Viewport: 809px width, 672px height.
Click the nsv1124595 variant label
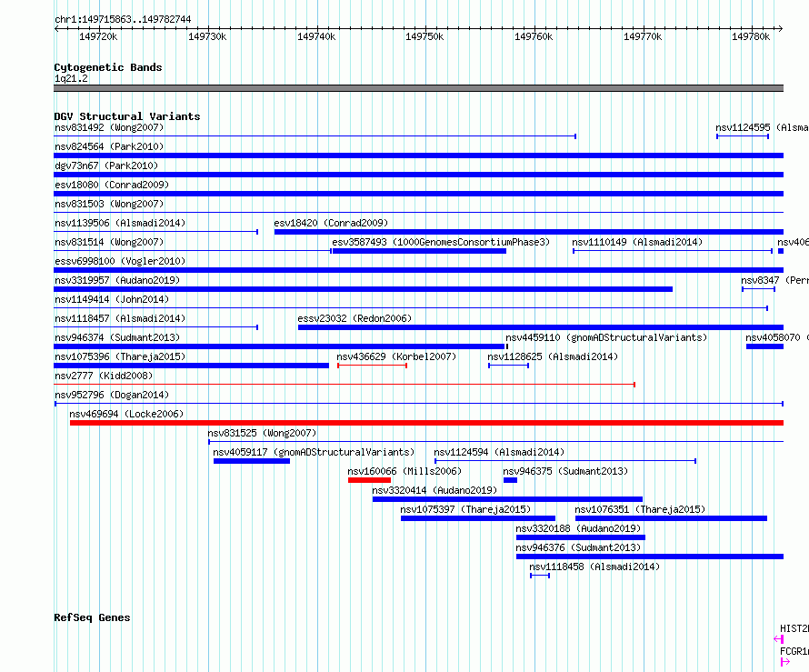pyautogui.click(x=762, y=127)
